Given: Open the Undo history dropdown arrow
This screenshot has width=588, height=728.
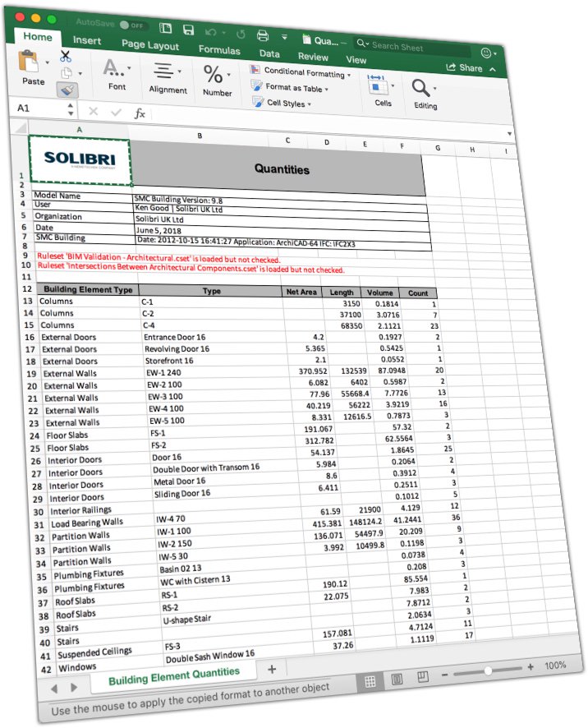Looking at the screenshot, I should pyautogui.click(x=224, y=33).
